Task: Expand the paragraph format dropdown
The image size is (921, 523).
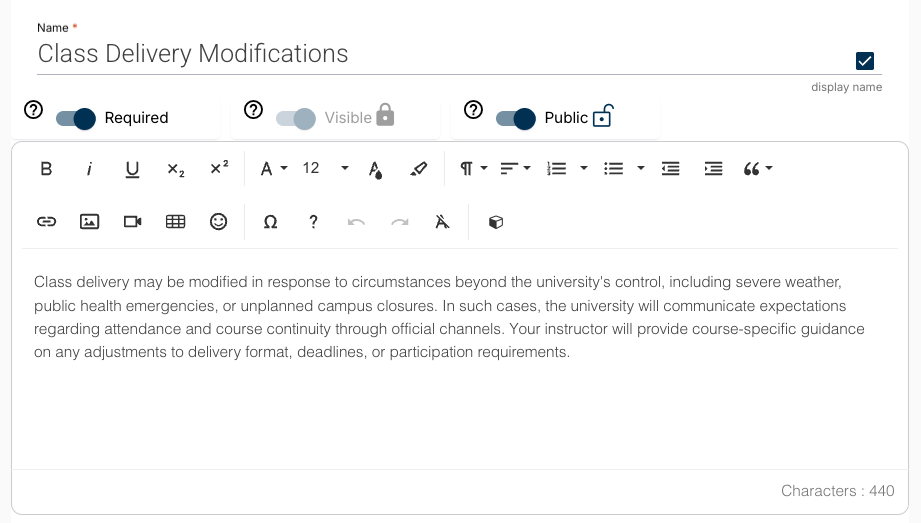Action: click(473, 169)
